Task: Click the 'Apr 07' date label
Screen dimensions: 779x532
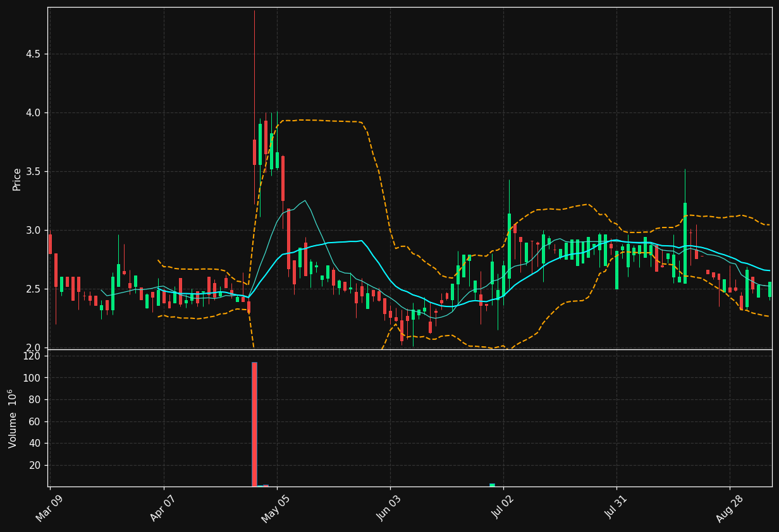Action: click(163, 507)
